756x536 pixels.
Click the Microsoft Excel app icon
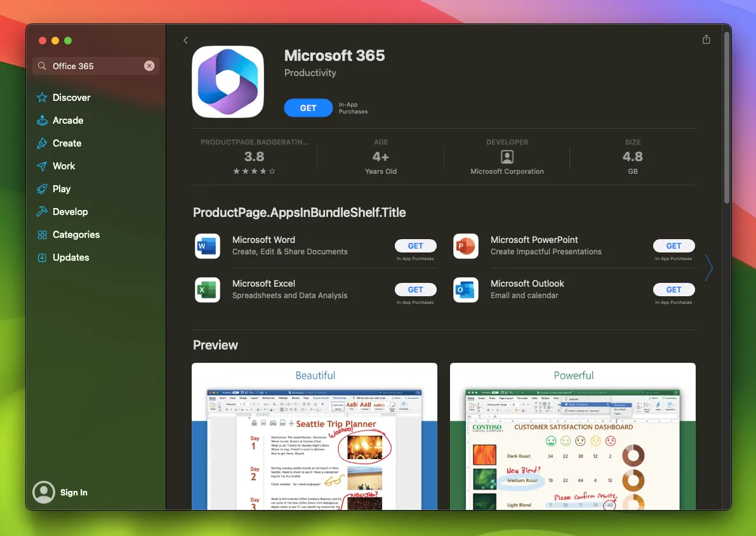click(207, 290)
